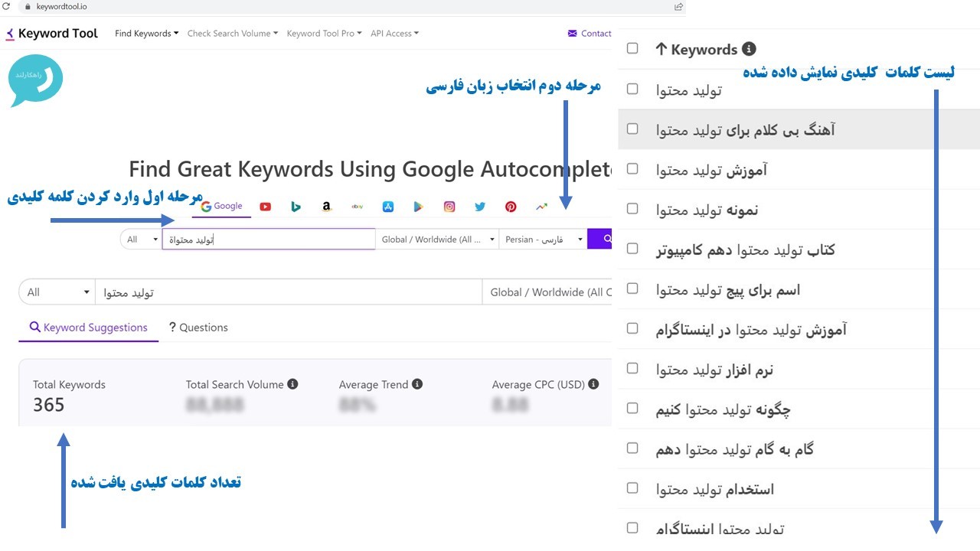Click the Total Keywords value 365
980x551 pixels.
tap(49, 405)
